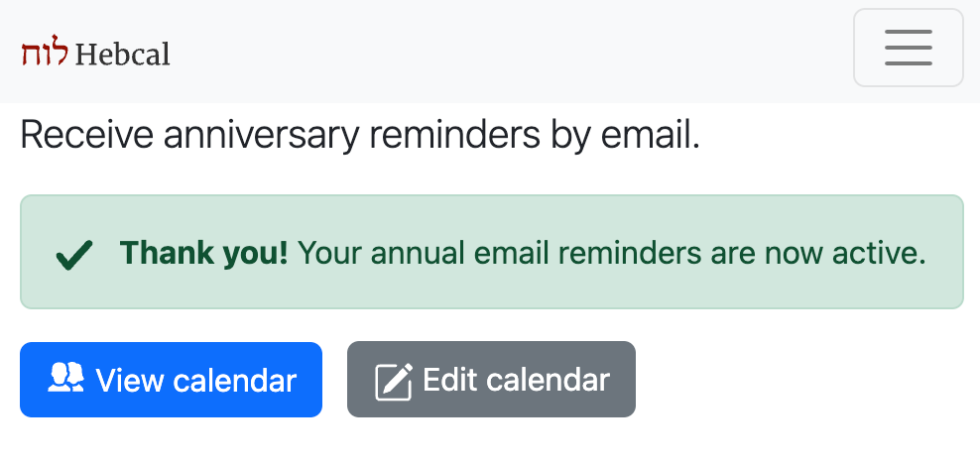
Task: Expand the hamburger navigation menu
Action: coord(908,48)
